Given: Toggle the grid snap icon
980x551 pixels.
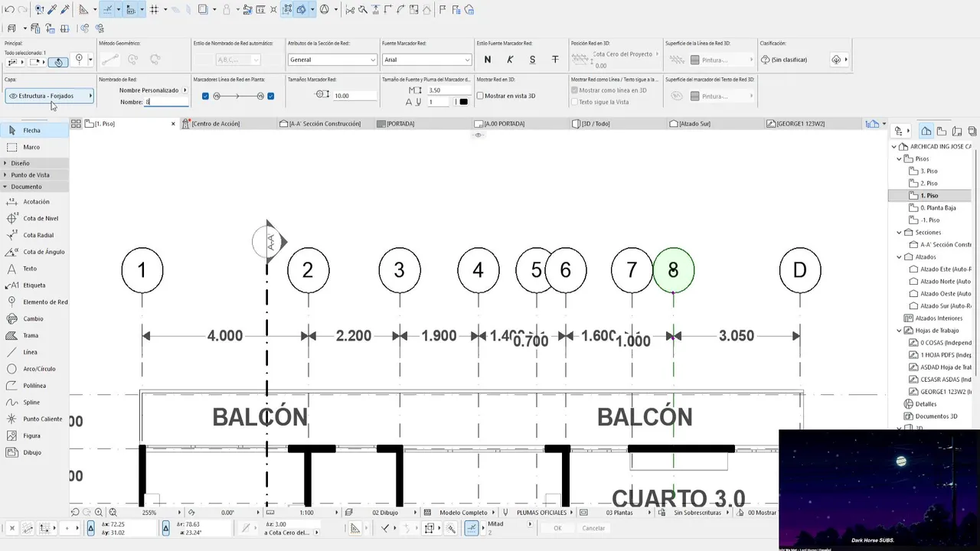Looking at the screenshot, I should (154, 9).
